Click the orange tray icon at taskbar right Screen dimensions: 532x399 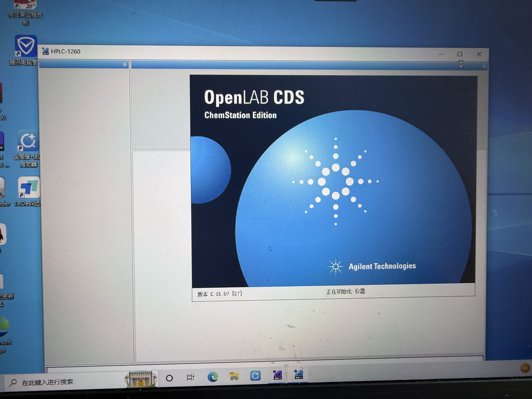pos(525,368)
